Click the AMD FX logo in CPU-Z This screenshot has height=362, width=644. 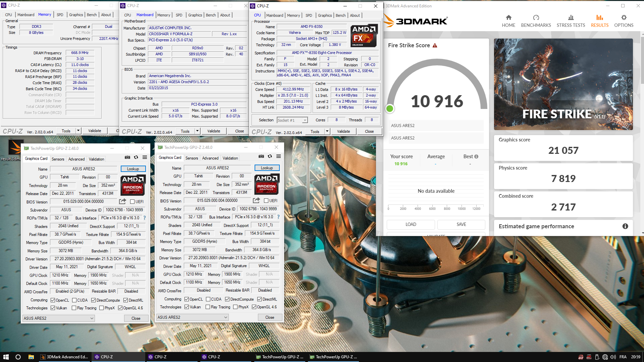pyautogui.click(x=364, y=36)
